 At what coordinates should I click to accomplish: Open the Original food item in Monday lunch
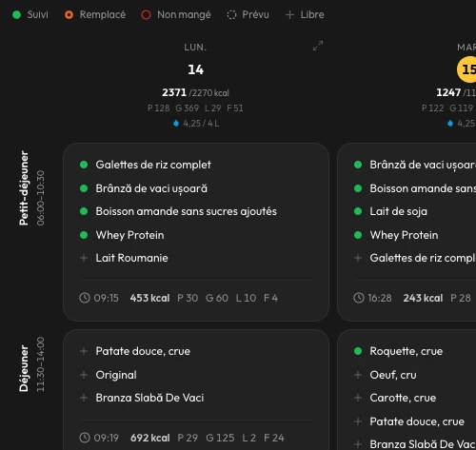point(116,375)
